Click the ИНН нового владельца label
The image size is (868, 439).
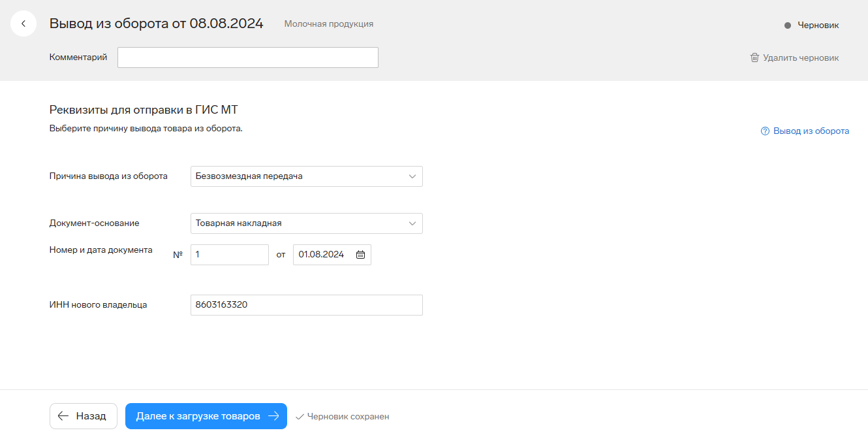(x=99, y=305)
